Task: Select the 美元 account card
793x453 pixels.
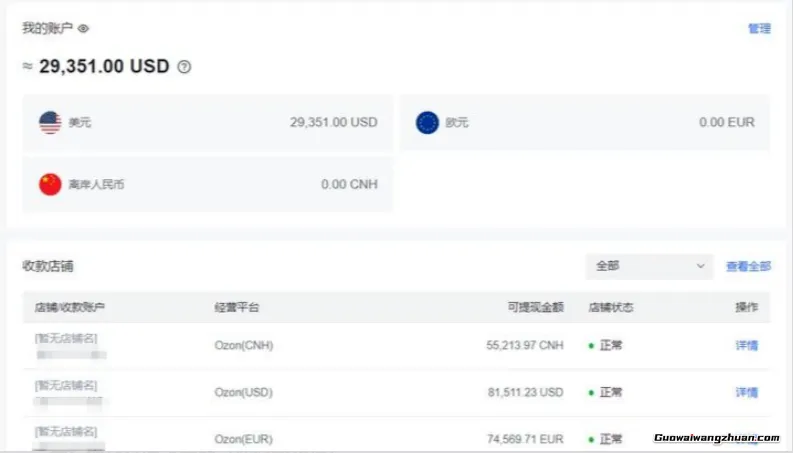Action: click(x=208, y=122)
